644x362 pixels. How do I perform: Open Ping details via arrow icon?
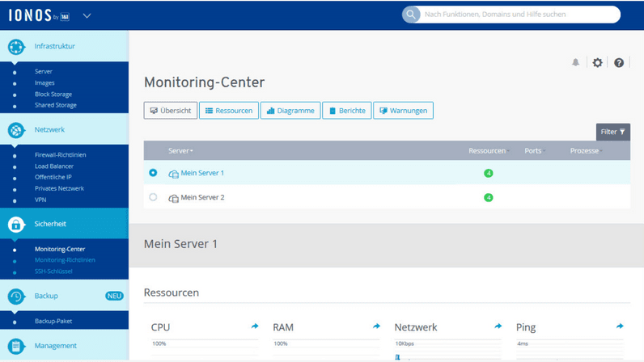click(x=620, y=326)
